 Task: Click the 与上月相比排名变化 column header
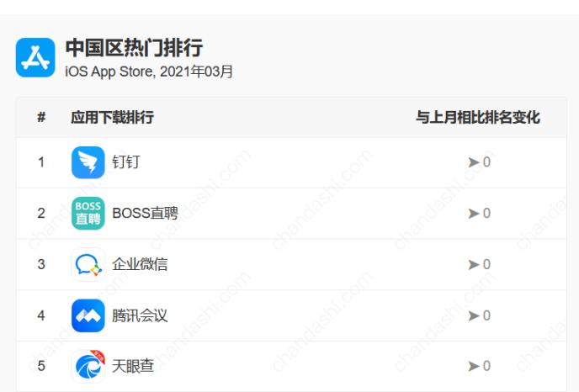(478, 118)
